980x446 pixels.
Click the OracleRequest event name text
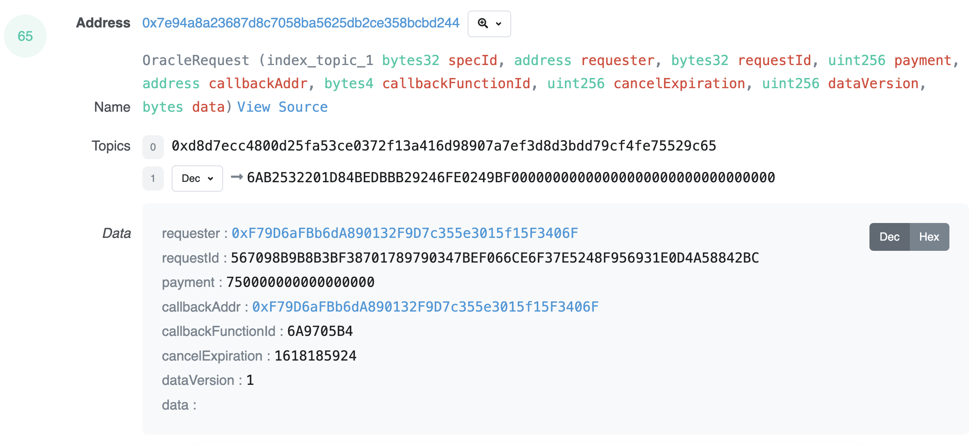(x=196, y=60)
